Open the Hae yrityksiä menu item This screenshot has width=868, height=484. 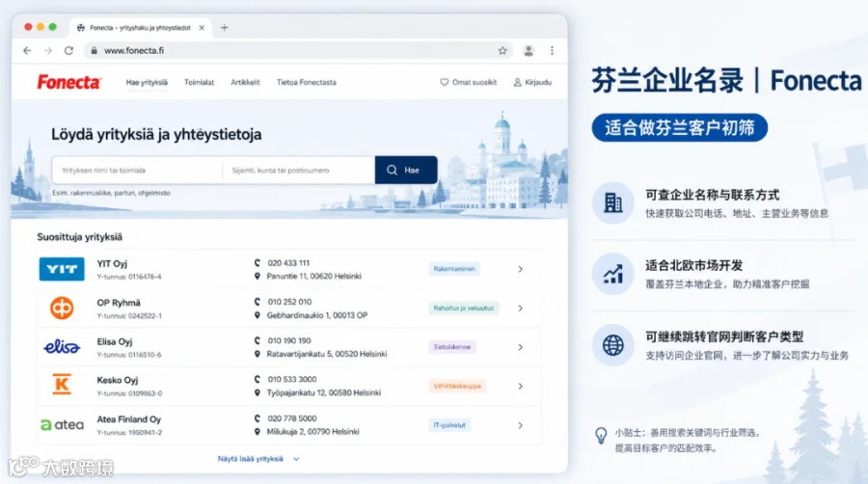click(x=147, y=82)
